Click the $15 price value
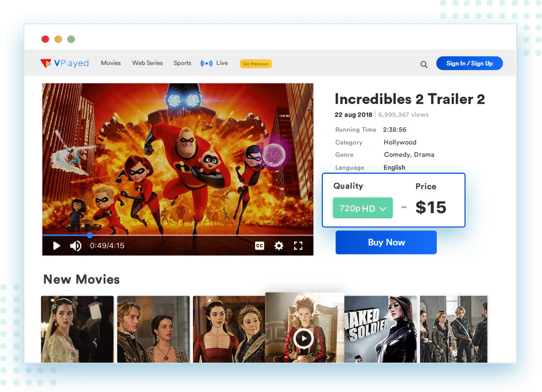 pos(431,208)
